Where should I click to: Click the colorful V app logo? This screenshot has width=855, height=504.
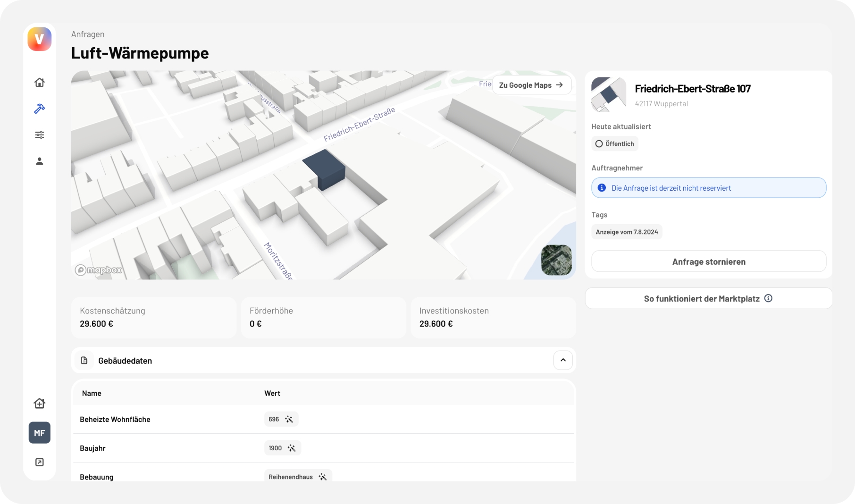(x=40, y=39)
